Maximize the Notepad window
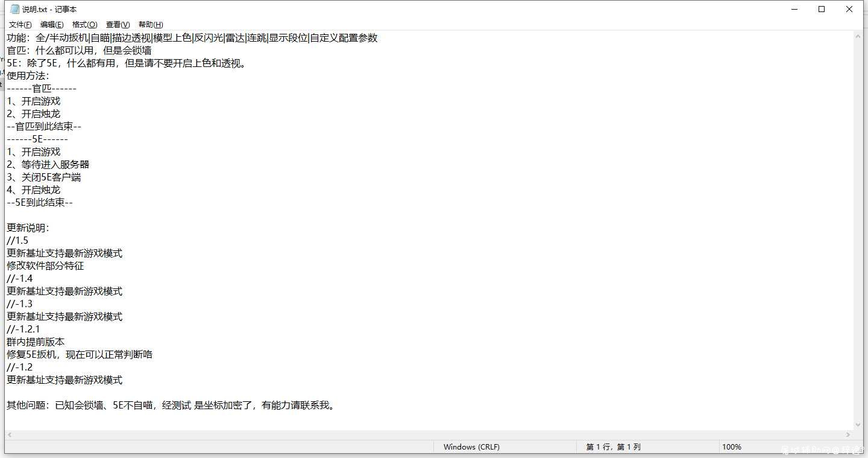This screenshot has width=868, height=458. pyautogui.click(x=822, y=9)
